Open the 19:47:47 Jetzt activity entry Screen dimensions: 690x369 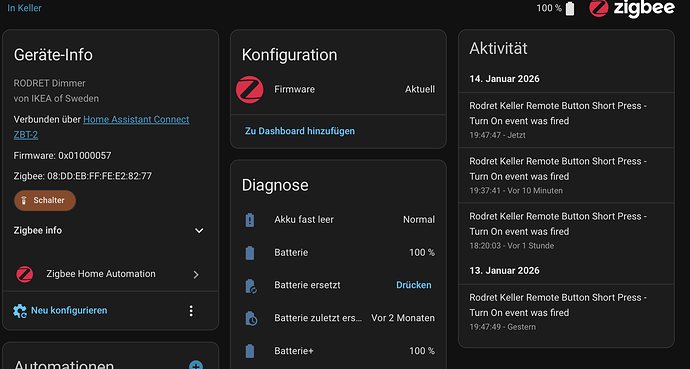(x=566, y=120)
